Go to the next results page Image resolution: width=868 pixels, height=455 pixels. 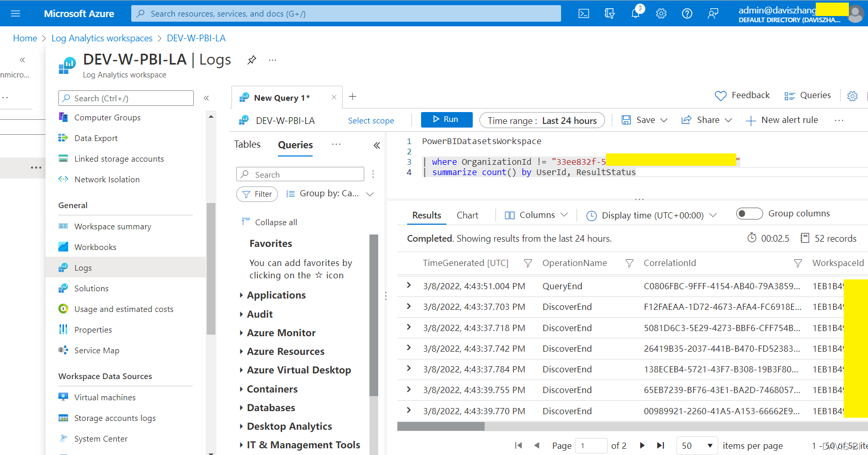pos(642,445)
